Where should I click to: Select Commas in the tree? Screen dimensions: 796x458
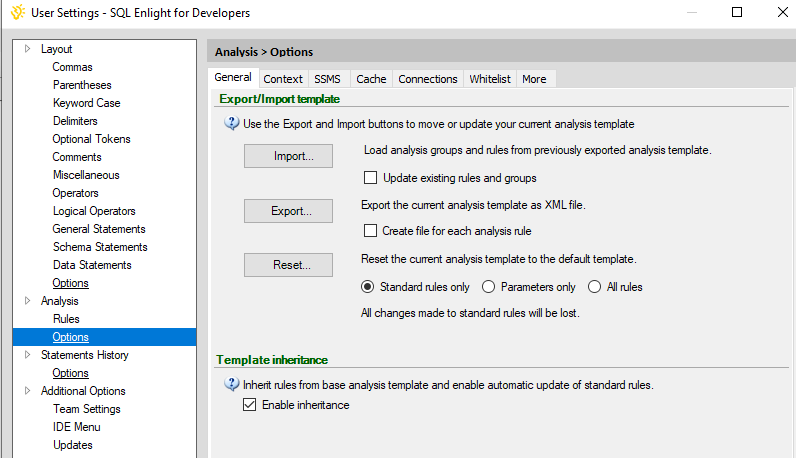coord(73,67)
